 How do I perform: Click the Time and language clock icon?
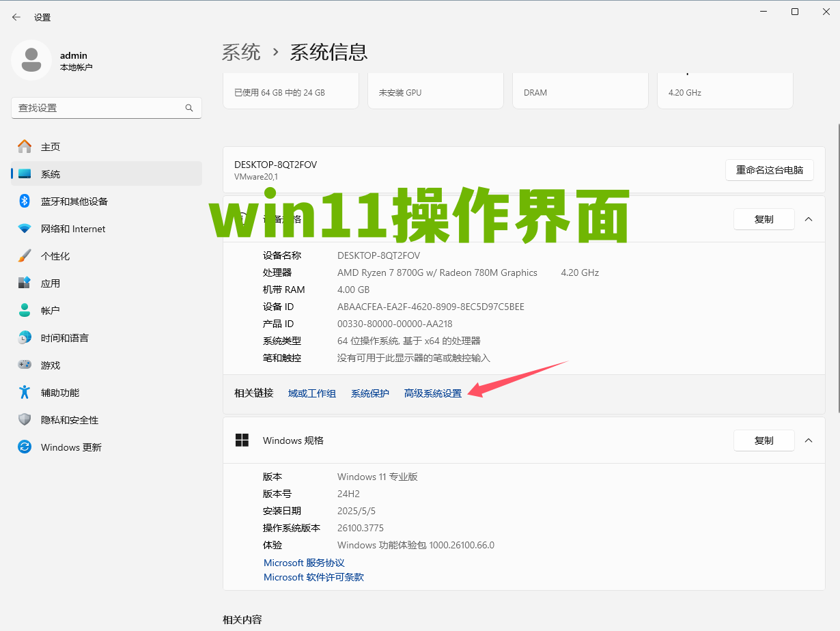click(25, 337)
